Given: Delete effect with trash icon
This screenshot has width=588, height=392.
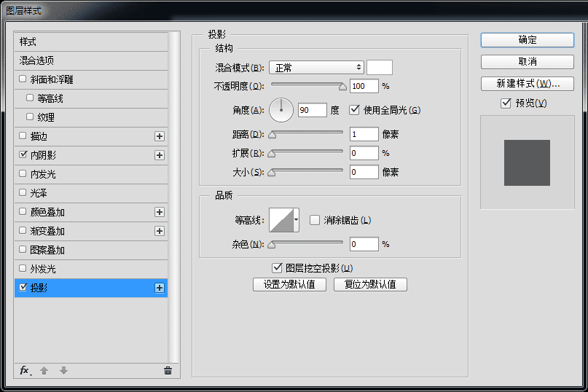Looking at the screenshot, I should click(x=168, y=371).
